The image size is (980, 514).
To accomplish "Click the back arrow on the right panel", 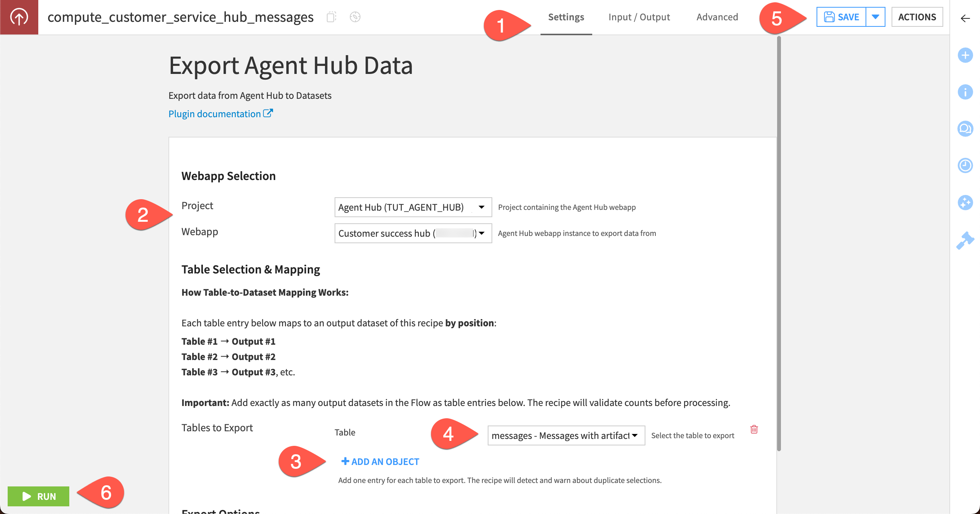I will pos(965,18).
